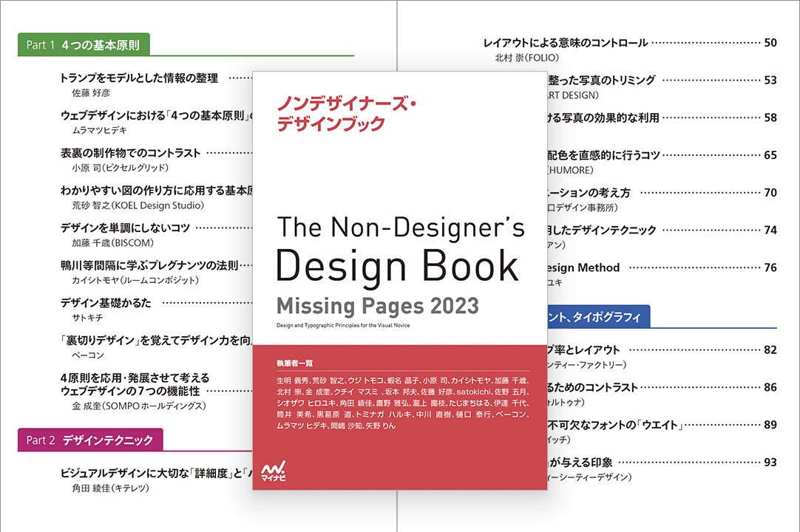Open the entry ending "不可欠なフォントの「ウエイト」"
The width and height of the screenshot is (800, 532).
point(615,426)
